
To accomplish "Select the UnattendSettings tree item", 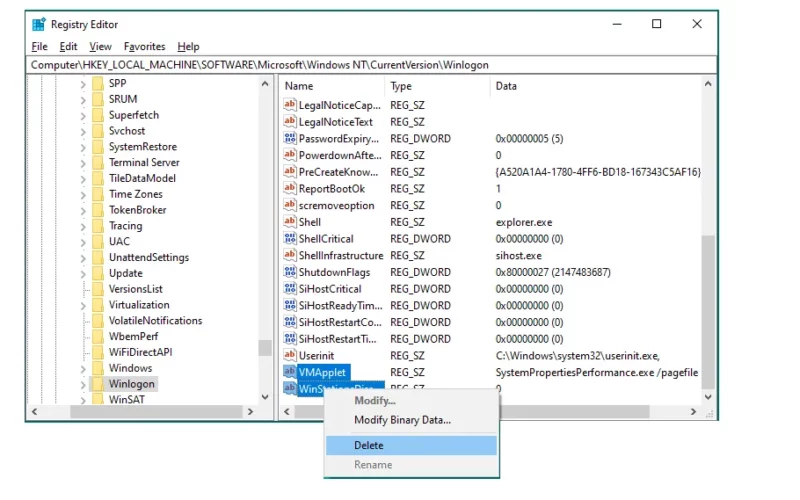I will pyautogui.click(x=148, y=257).
